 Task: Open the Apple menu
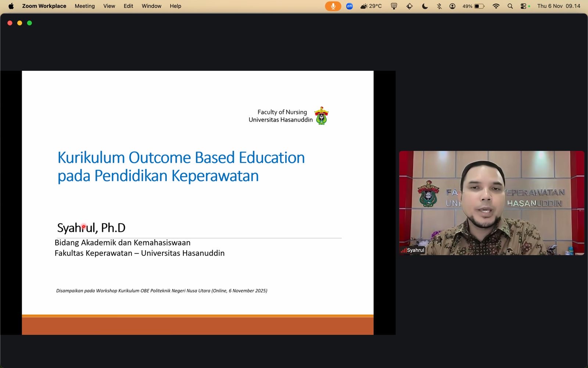(x=11, y=6)
